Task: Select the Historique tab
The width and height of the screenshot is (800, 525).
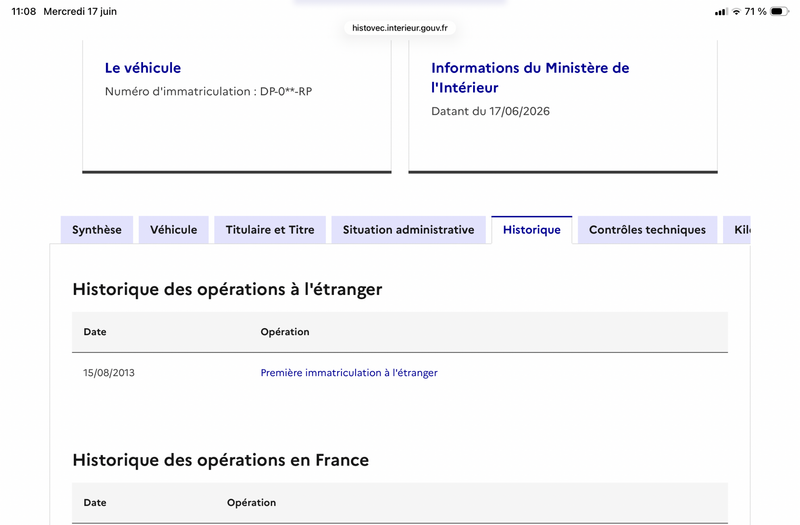Action: click(x=532, y=230)
